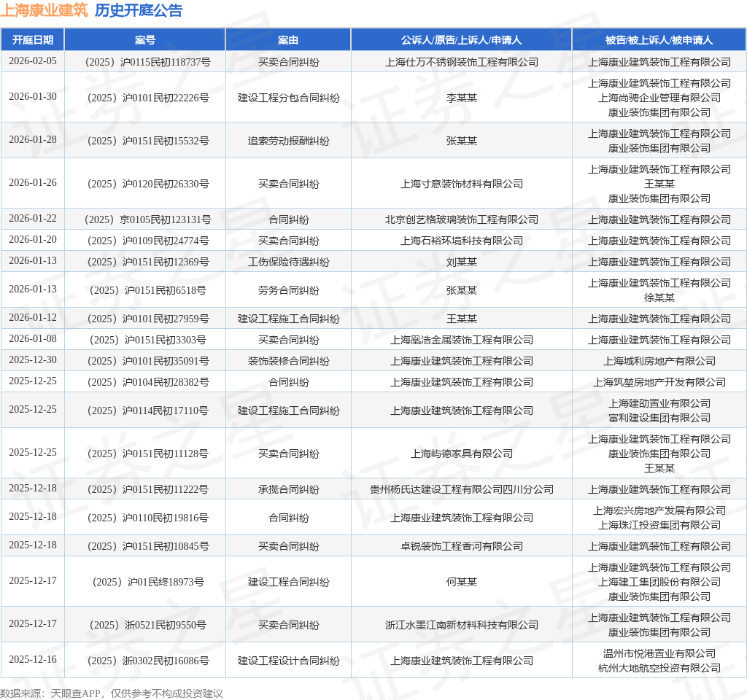Select the 公诉人/原告/上诉人/申请人 column header
The height and width of the screenshot is (700, 747).
point(461,40)
